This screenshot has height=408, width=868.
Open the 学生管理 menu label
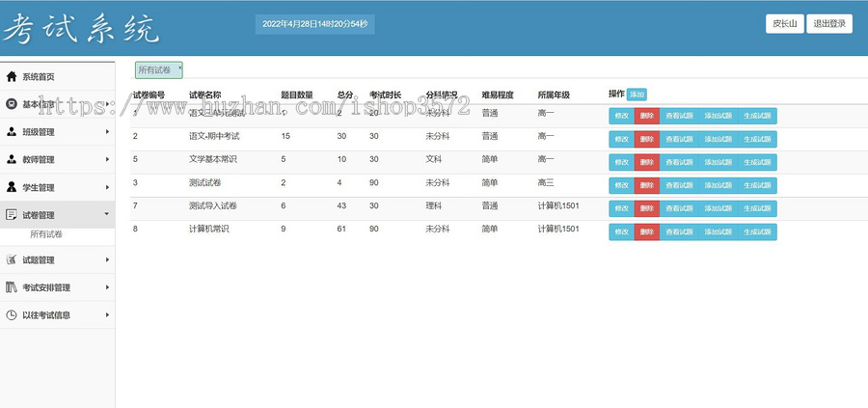pos(39,188)
